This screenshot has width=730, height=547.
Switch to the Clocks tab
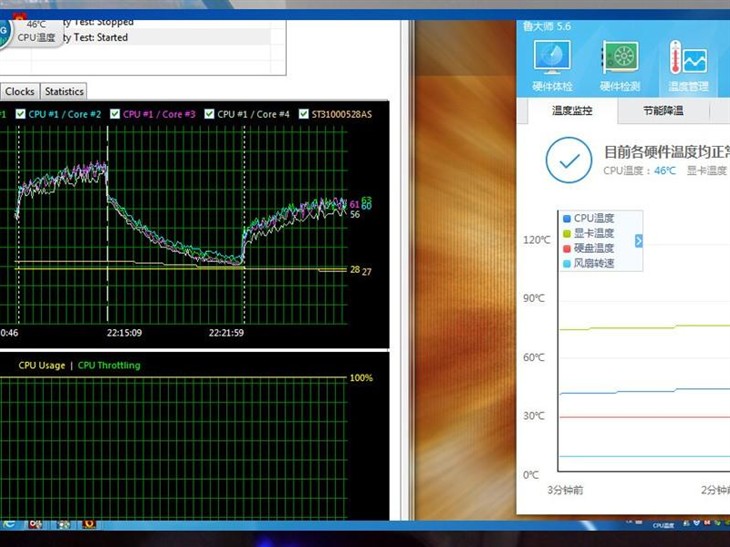click(20, 91)
